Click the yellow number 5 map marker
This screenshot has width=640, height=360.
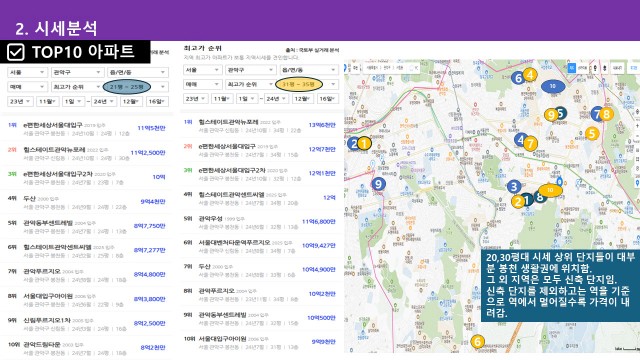pyautogui.click(x=592, y=133)
